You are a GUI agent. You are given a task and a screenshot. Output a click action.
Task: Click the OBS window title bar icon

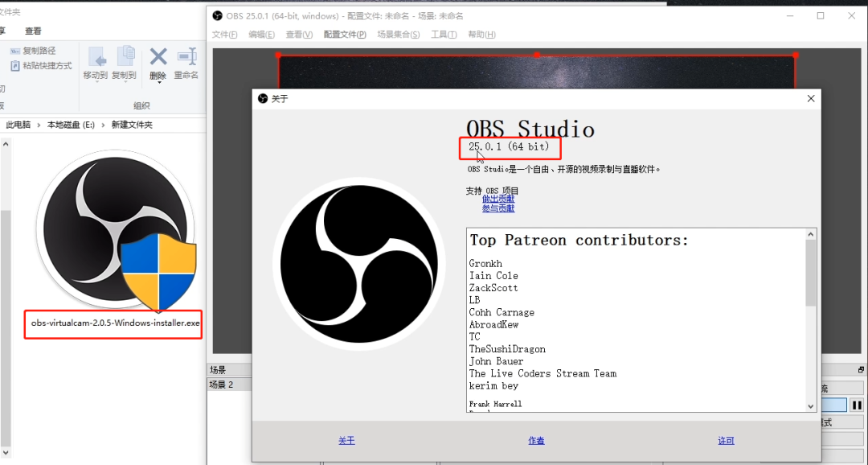pos(218,16)
